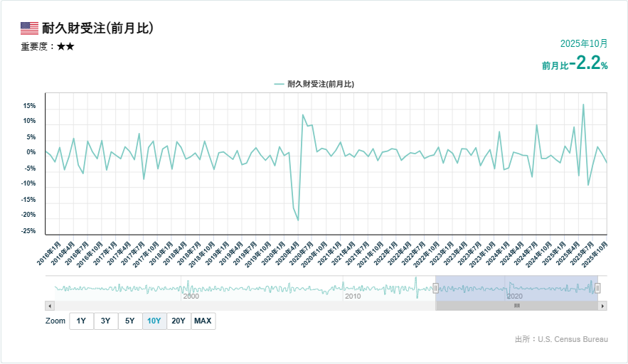Click the 15% y-axis label
628x364 pixels.
(29, 106)
